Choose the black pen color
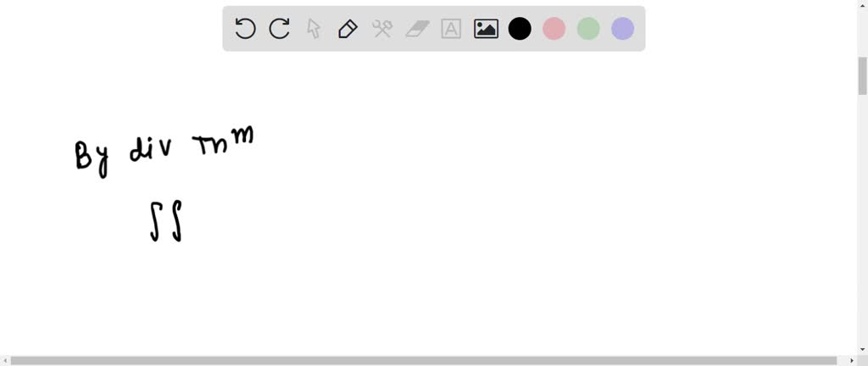This screenshot has width=868, height=366. click(520, 29)
